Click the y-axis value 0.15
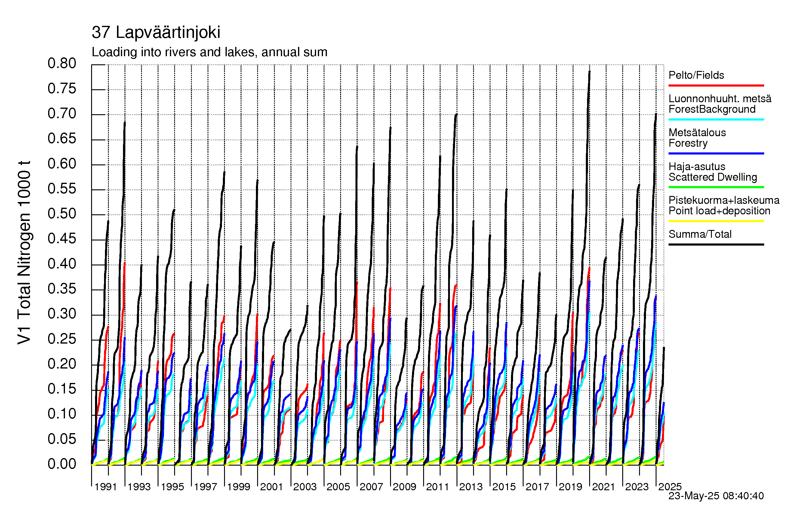812x511 pixels. click(x=62, y=389)
